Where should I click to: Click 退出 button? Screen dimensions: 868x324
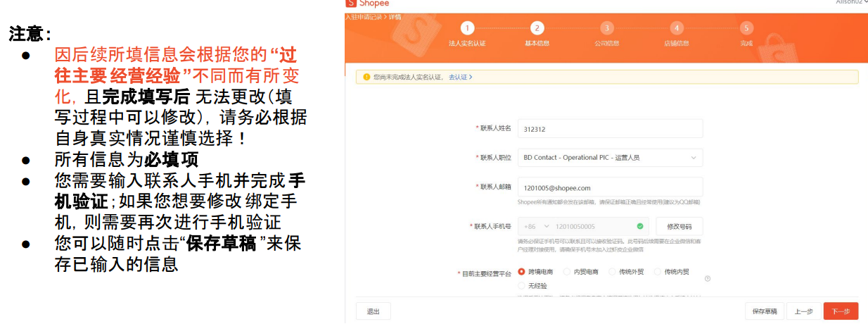[x=374, y=311]
